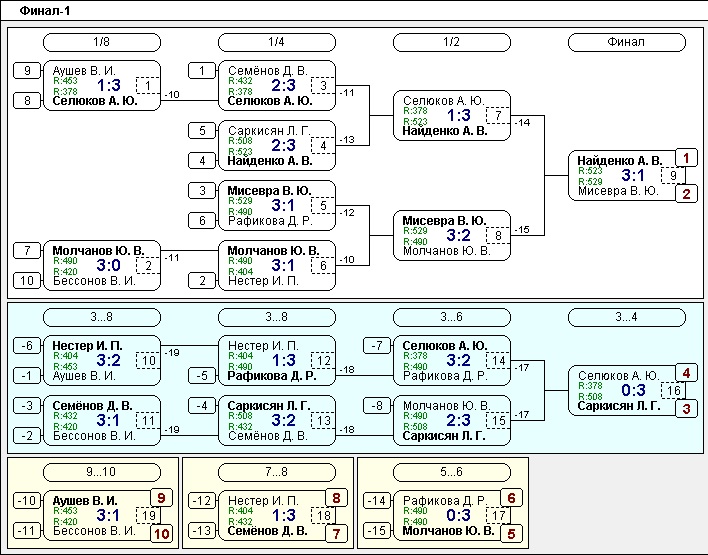Select the 1/4 round header
Viewport: 708px width, 555px height.
click(277, 42)
